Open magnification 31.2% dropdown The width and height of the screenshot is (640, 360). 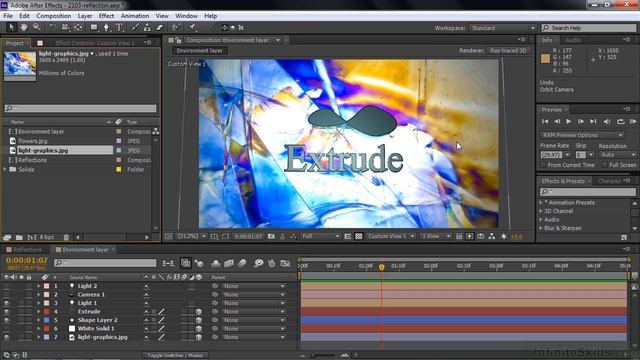[191, 236]
